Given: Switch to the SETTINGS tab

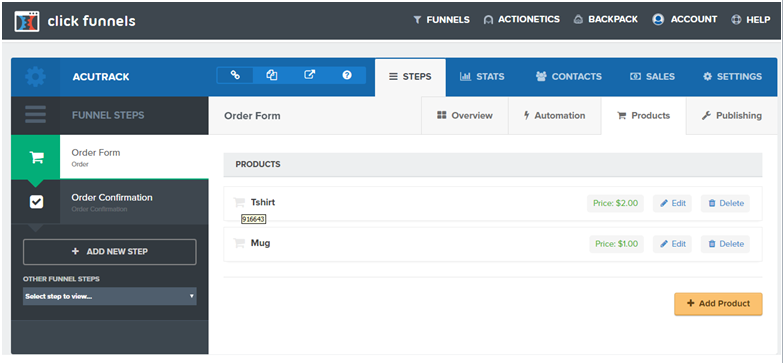Looking at the screenshot, I should click(x=732, y=77).
